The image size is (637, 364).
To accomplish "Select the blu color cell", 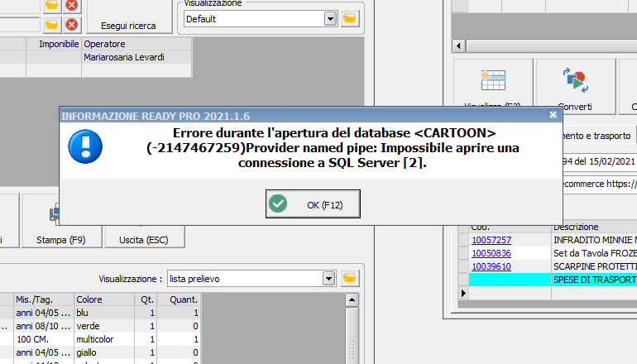I will 104,313.
